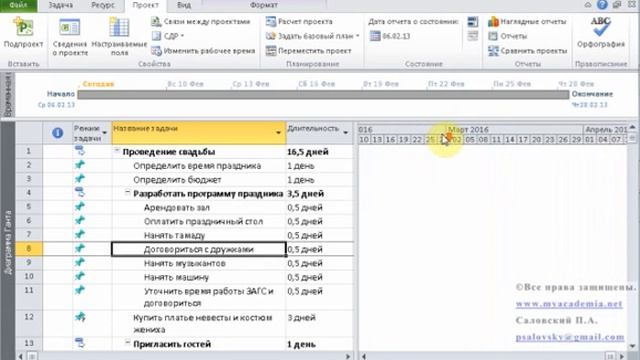Image resolution: width=640 pixels, height=360 pixels.
Task: Click pin icon for Нанять машину
Action: point(80,276)
